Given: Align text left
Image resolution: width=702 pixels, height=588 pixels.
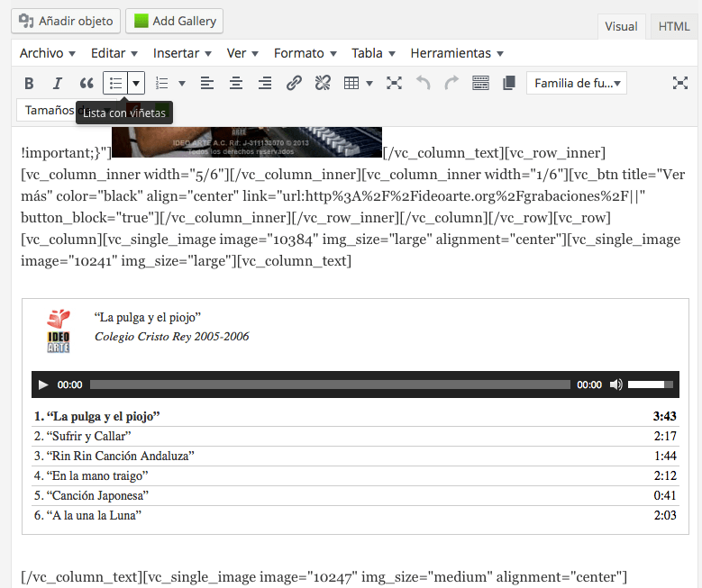Looking at the screenshot, I should pyautogui.click(x=207, y=83).
